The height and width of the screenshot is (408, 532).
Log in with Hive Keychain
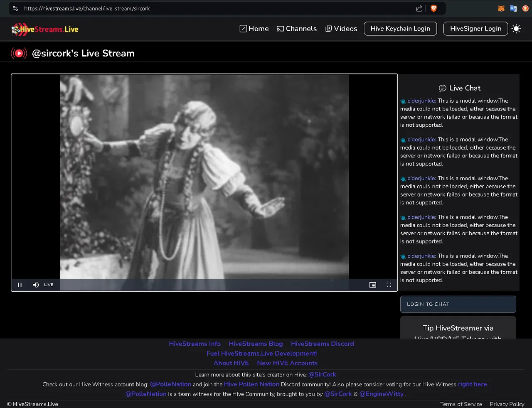pyautogui.click(x=400, y=29)
